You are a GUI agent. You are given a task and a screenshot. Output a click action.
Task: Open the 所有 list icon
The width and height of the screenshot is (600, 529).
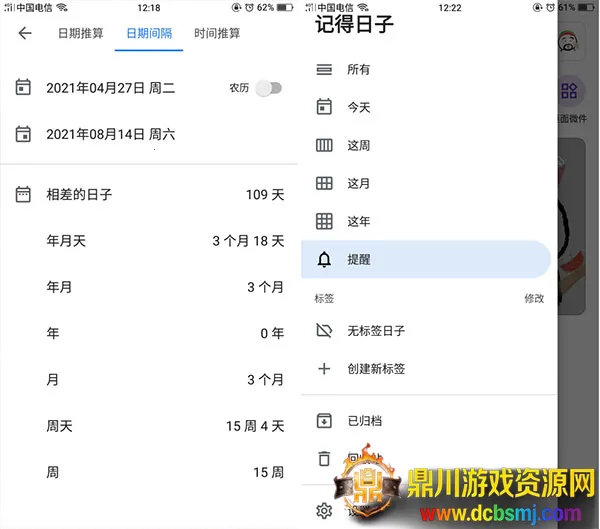pyautogui.click(x=324, y=69)
